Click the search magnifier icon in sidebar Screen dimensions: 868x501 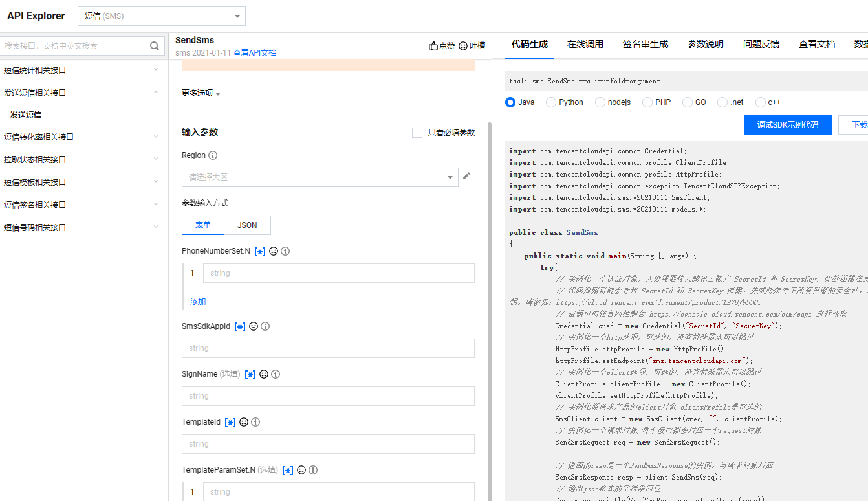pos(155,46)
